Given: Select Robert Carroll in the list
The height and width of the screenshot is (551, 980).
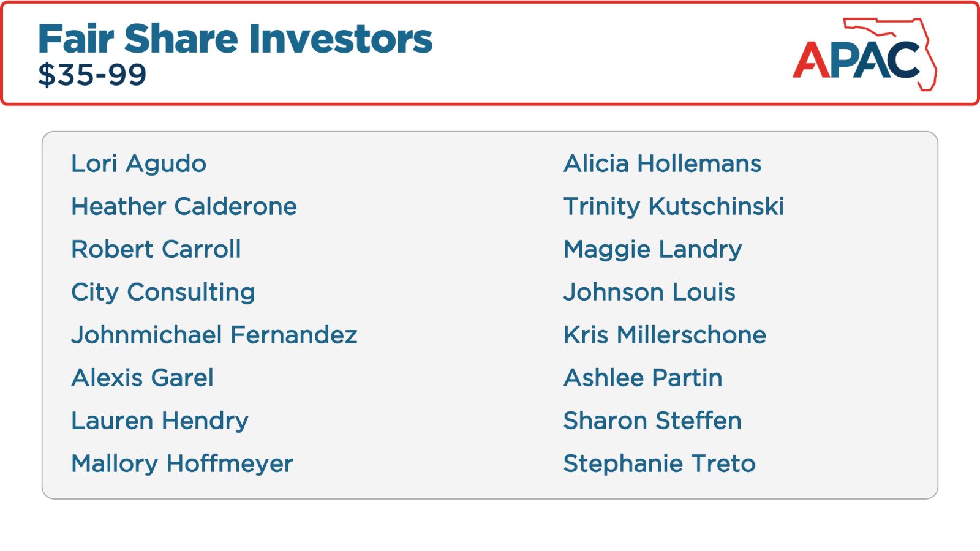Looking at the screenshot, I should 156,250.
